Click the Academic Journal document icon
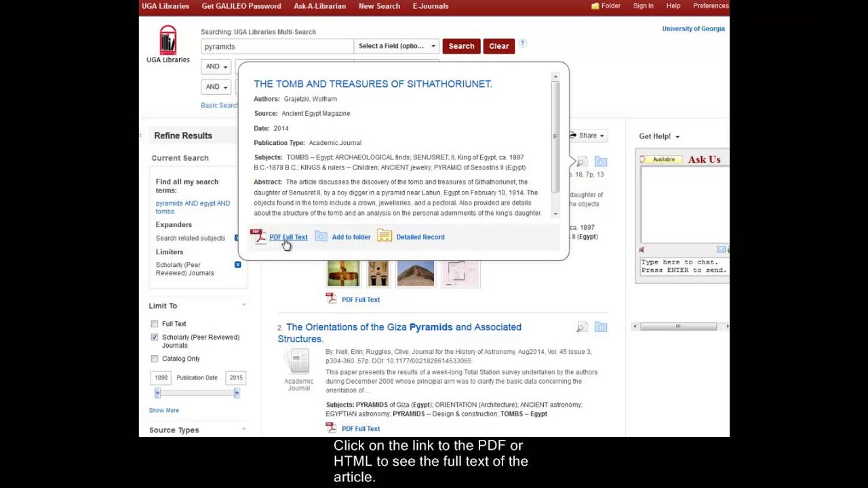Viewport: 868px width, 488px height. coord(298,362)
